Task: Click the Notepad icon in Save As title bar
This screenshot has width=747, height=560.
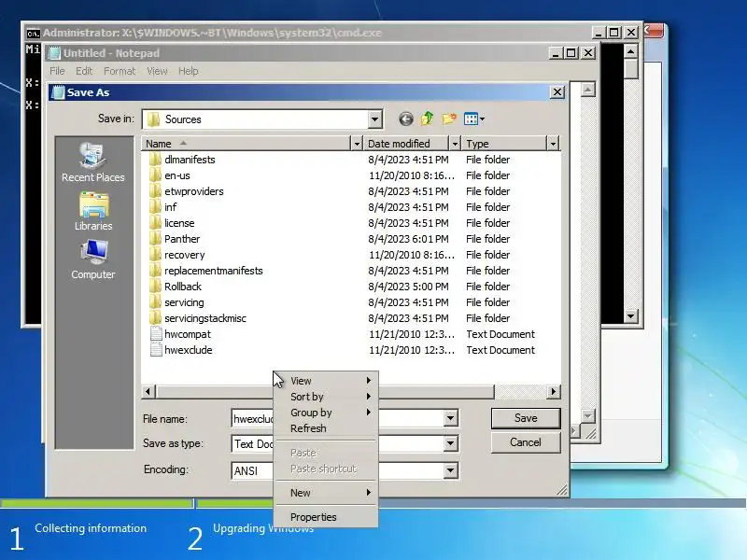Action: 58,92
